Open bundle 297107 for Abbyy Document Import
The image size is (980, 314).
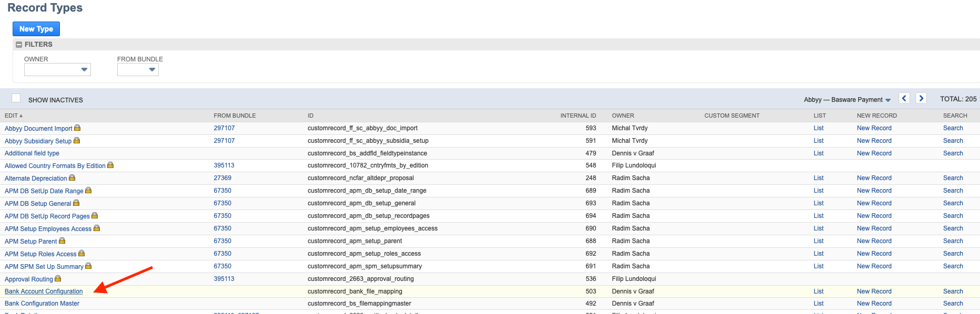click(224, 128)
